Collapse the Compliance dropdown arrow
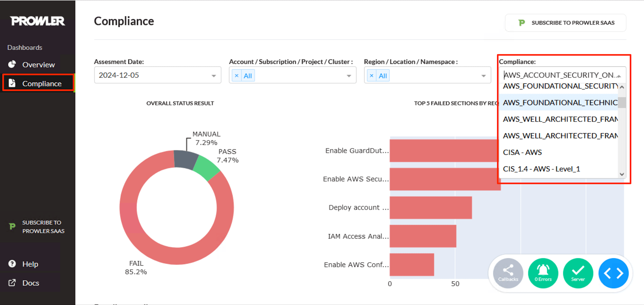 coord(619,76)
